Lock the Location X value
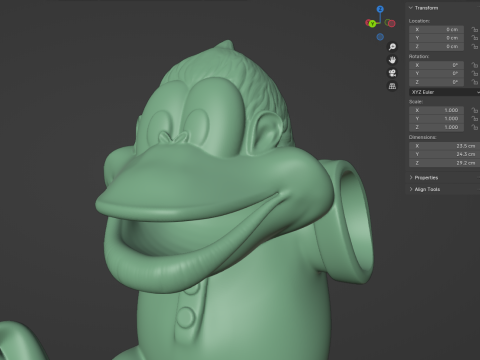 click(475, 30)
